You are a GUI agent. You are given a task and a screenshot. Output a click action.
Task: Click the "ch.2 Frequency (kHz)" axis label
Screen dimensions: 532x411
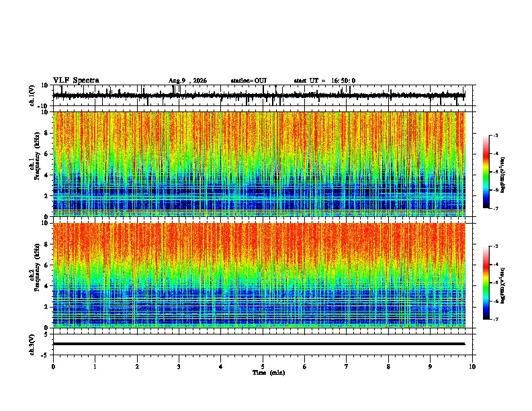point(34,267)
